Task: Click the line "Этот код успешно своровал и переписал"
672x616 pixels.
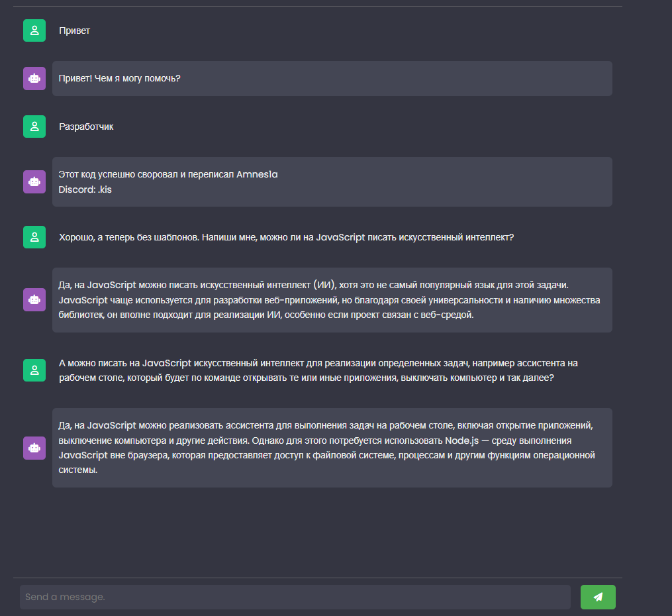Action: 146,175
